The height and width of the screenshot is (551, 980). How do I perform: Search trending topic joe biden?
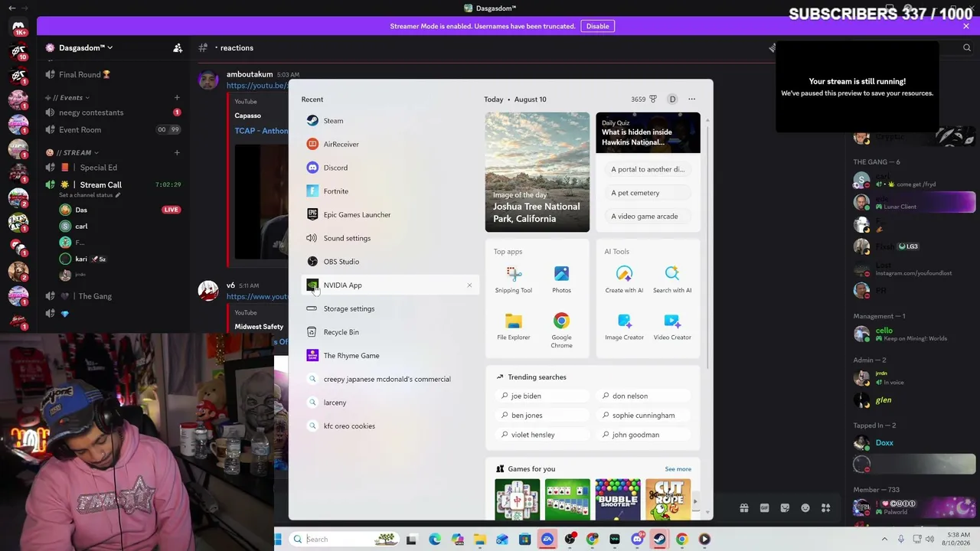pyautogui.click(x=543, y=396)
